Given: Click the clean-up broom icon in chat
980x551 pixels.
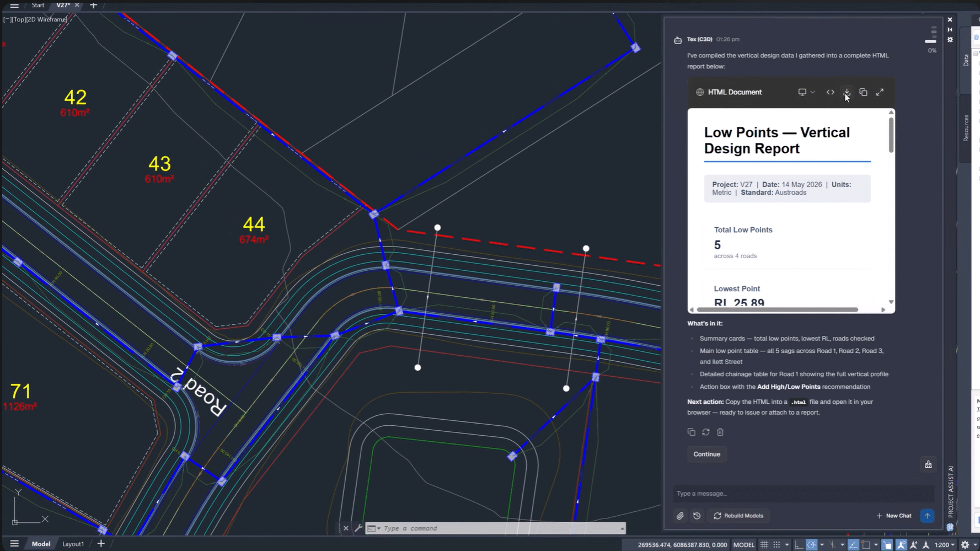Looking at the screenshot, I should point(928,464).
